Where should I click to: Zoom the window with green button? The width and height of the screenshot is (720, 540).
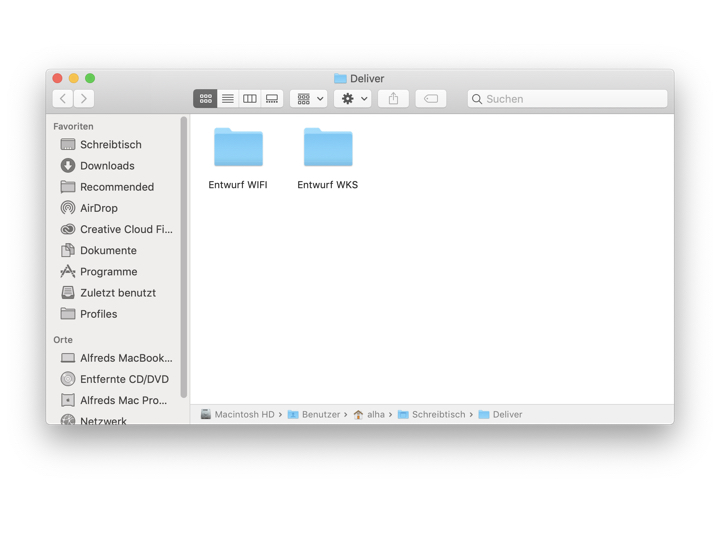coord(90,79)
